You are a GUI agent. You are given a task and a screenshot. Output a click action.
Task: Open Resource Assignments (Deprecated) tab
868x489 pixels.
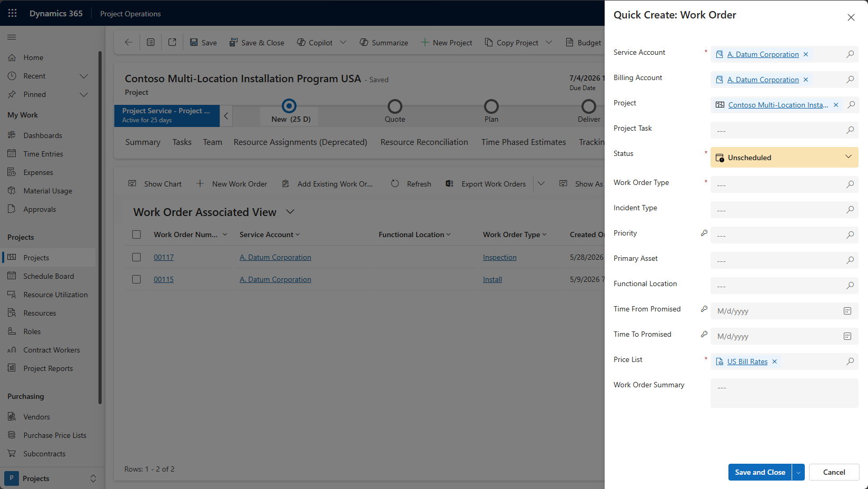(x=300, y=142)
